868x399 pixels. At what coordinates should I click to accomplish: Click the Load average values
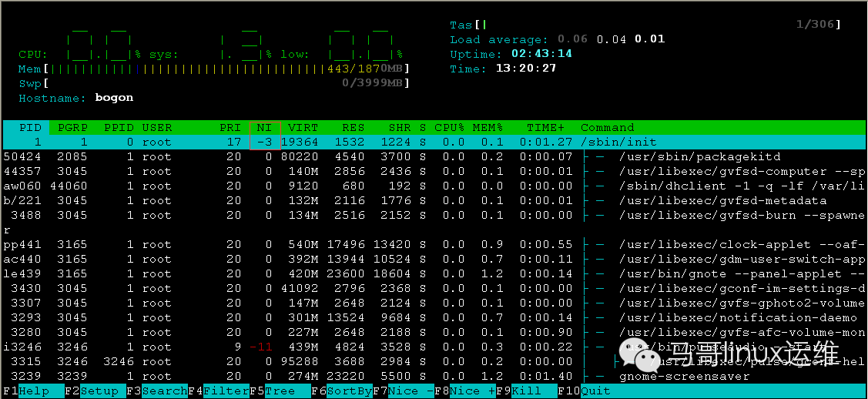(612, 39)
